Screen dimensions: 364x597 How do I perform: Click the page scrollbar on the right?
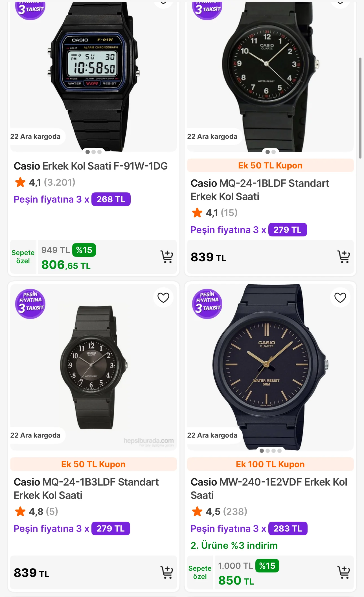(x=360, y=107)
